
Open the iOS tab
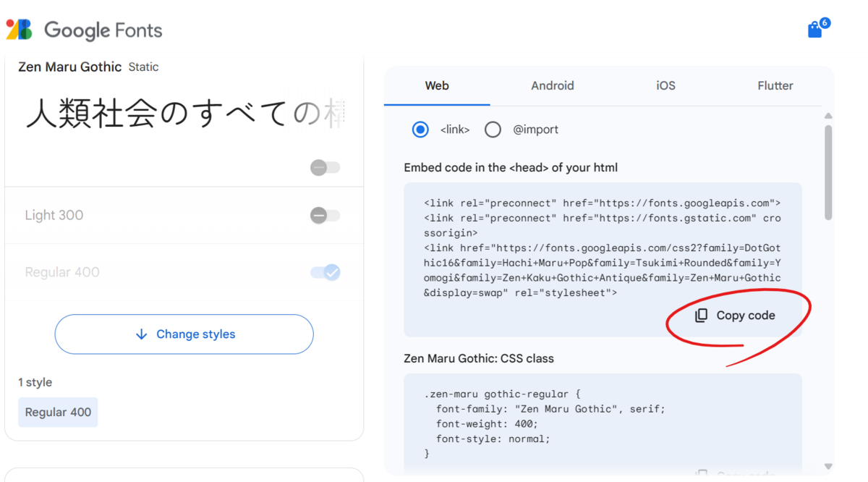(665, 85)
